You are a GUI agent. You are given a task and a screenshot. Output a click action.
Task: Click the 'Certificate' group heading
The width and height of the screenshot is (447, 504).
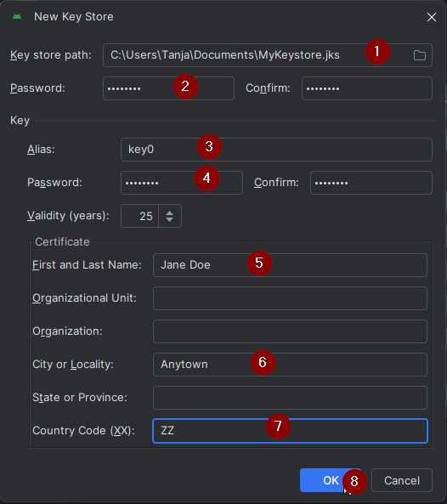(62, 241)
